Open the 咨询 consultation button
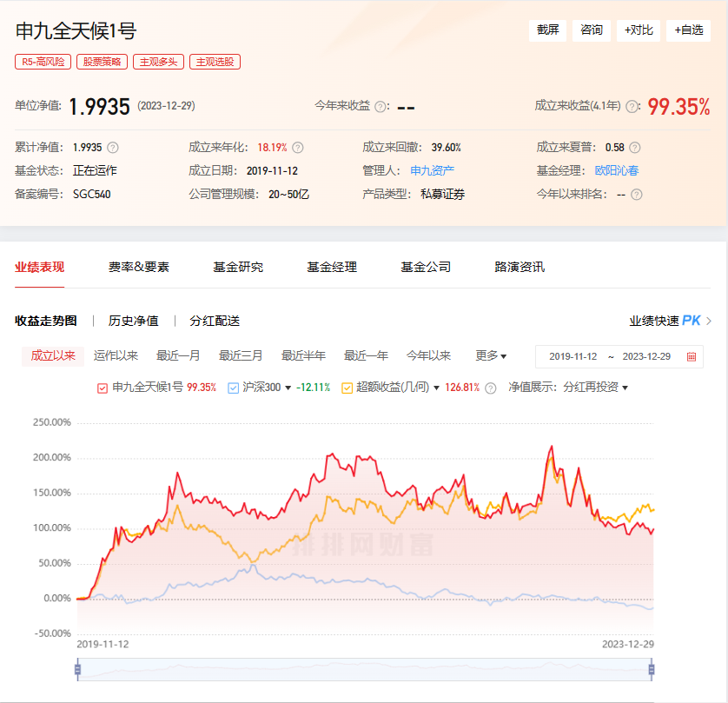Viewport: 728px width, 703px height. [x=591, y=30]
